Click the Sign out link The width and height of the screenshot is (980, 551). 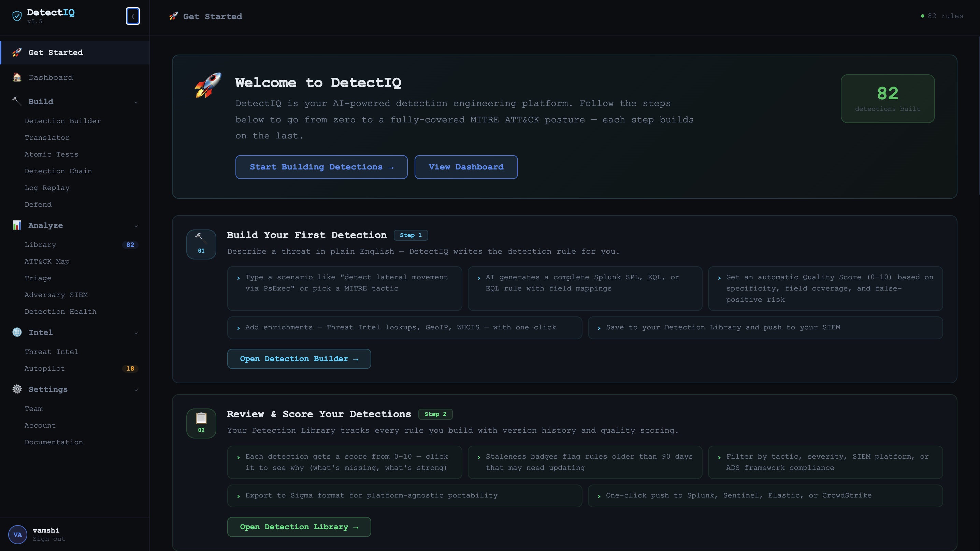49,539
